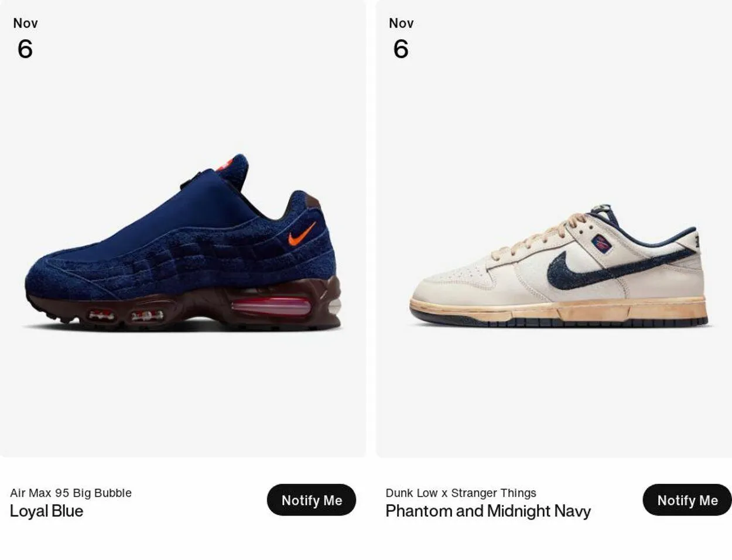
Task: Open the navy Air Max 95 shoe image
Action: click(x=183, y=243)
